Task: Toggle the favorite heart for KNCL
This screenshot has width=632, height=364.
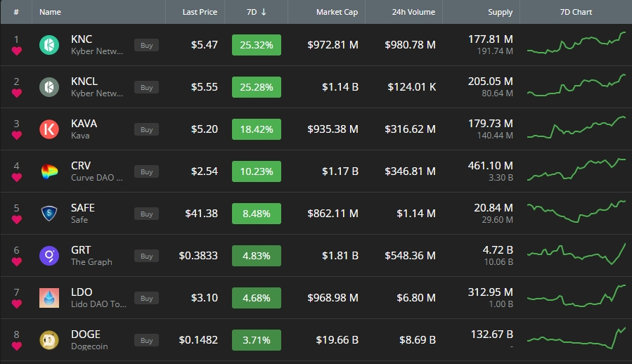Action: tap(17, 93)
